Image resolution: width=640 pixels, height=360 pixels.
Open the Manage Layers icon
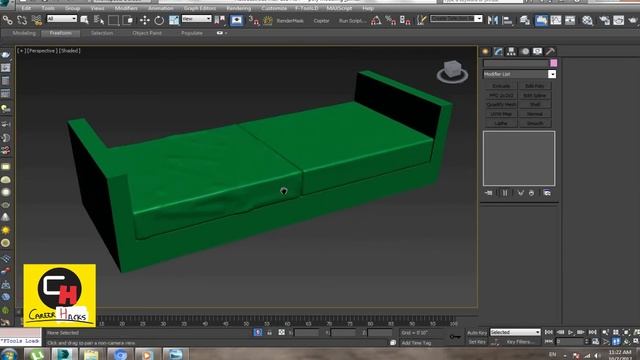tap(525, 20)
